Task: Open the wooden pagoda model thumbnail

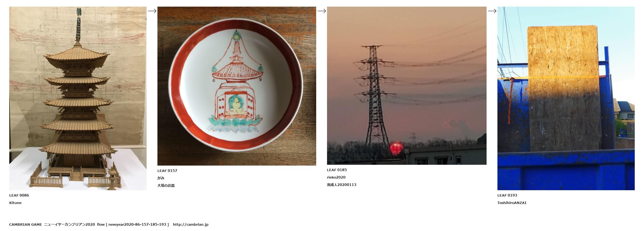Action: point(78,98)
